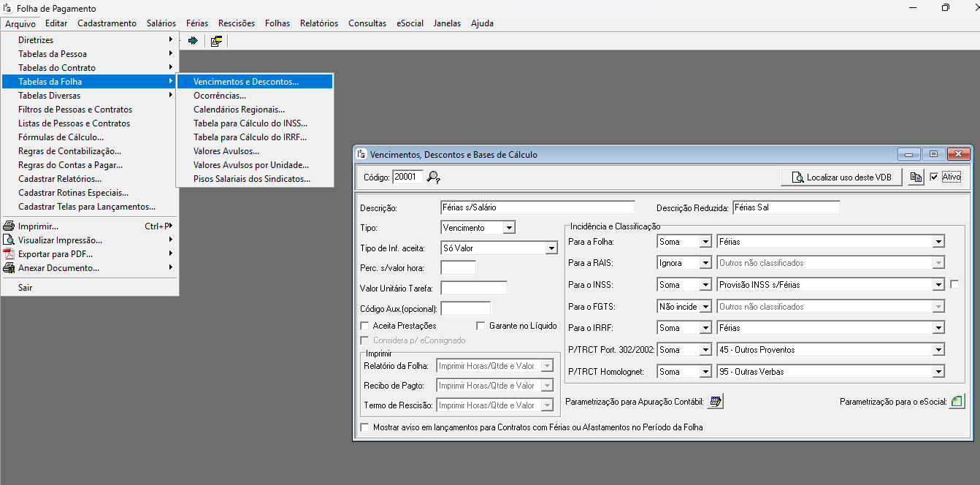Click into the Descrição text field
The height and width of the screenshot is (485, 980).
[537, 208]
